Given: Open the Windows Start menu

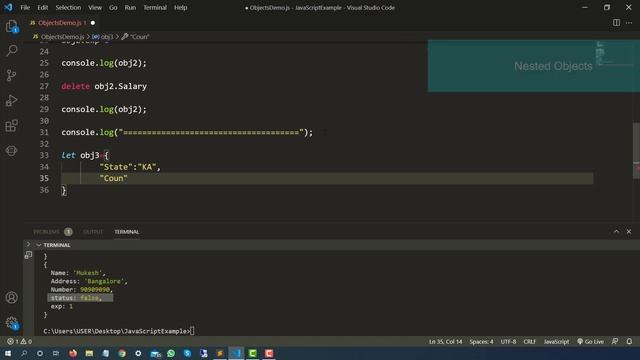Looking at the screenshot, I should point(8,353).
